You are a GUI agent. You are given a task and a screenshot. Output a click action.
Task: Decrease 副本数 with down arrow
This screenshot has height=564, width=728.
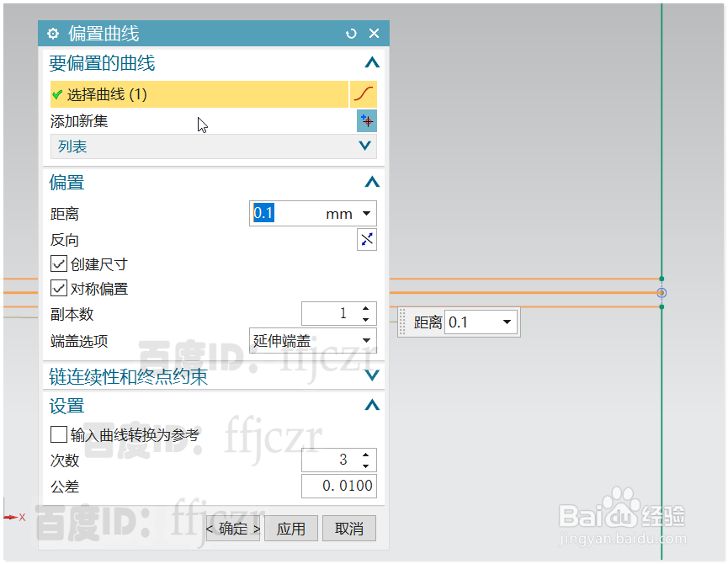tap(366, 319)
